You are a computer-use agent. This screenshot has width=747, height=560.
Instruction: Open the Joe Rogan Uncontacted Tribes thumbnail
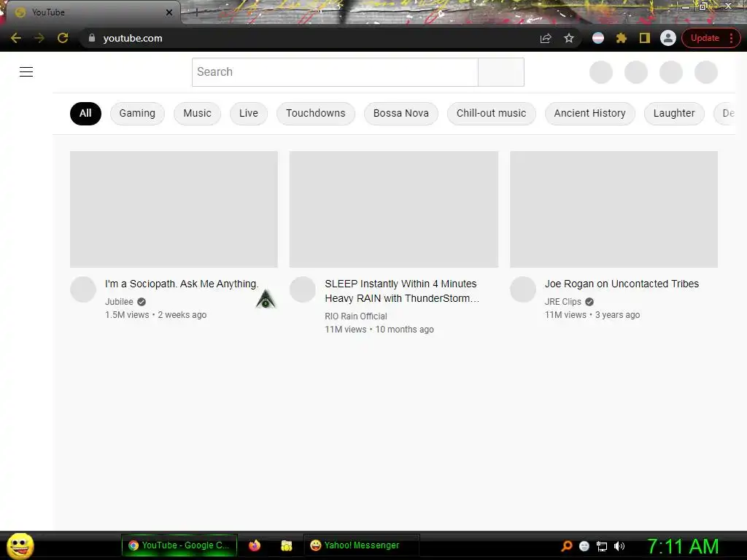[x=614, y=209]
